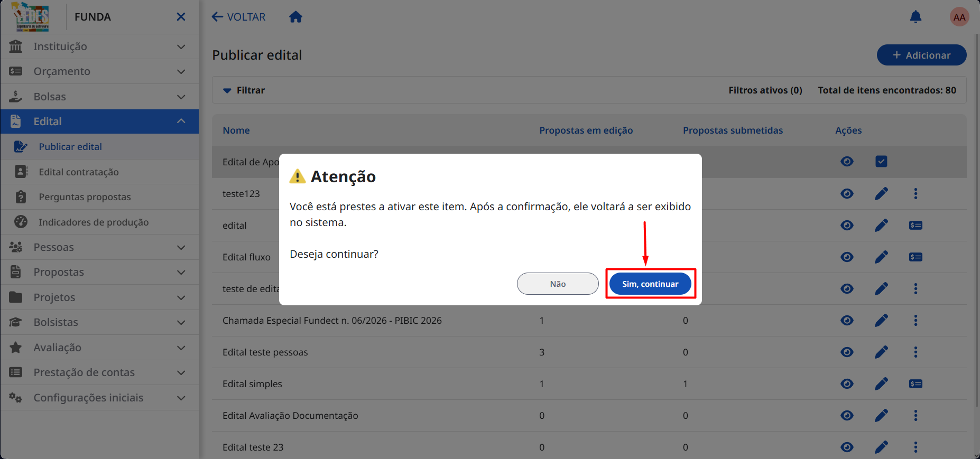The image size is (980, 459).
Task: Open the AA user avatar menu
Action: 959,17
